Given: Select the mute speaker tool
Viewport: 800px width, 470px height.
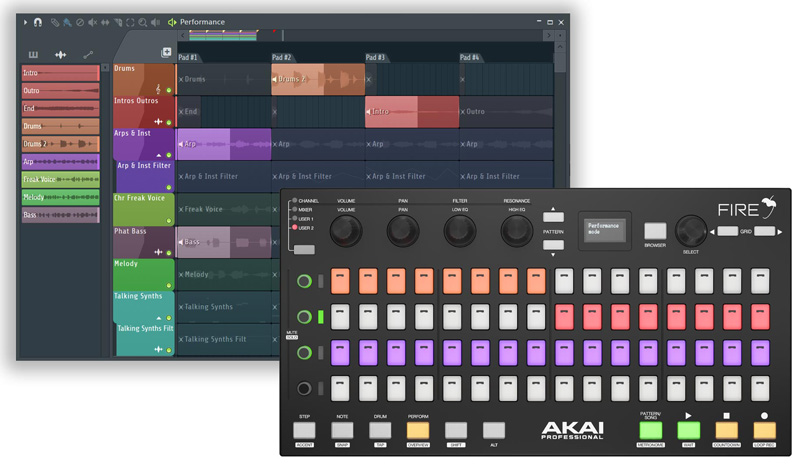Looking at the screenshot, I should click(92, 22).
